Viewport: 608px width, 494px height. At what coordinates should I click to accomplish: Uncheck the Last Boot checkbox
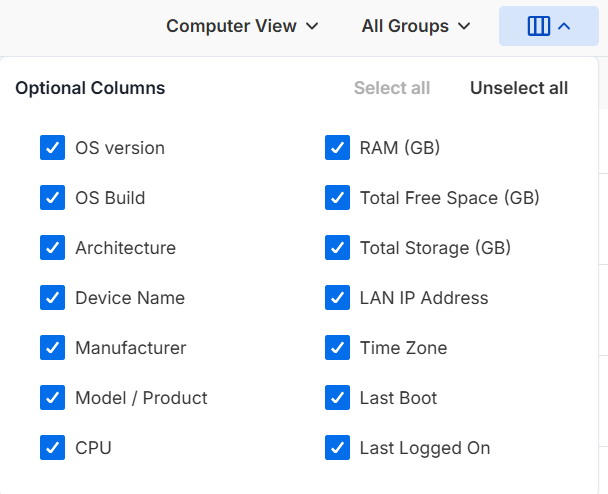(x=337, y=397)
